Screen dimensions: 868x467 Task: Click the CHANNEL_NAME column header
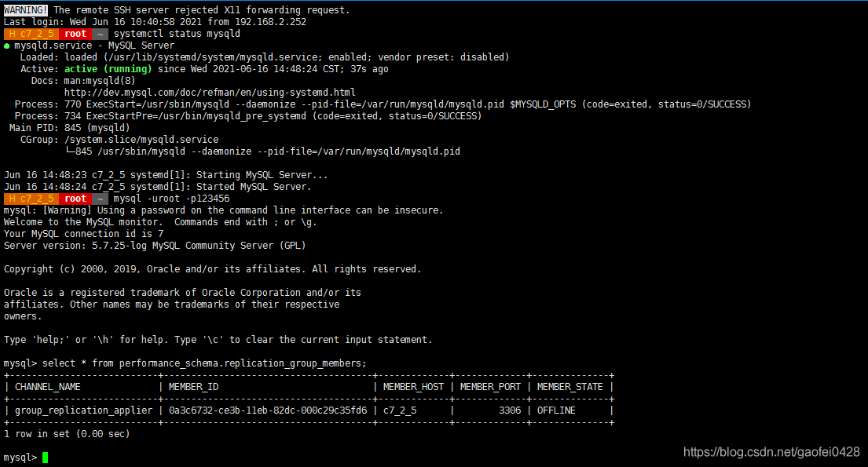48,387
